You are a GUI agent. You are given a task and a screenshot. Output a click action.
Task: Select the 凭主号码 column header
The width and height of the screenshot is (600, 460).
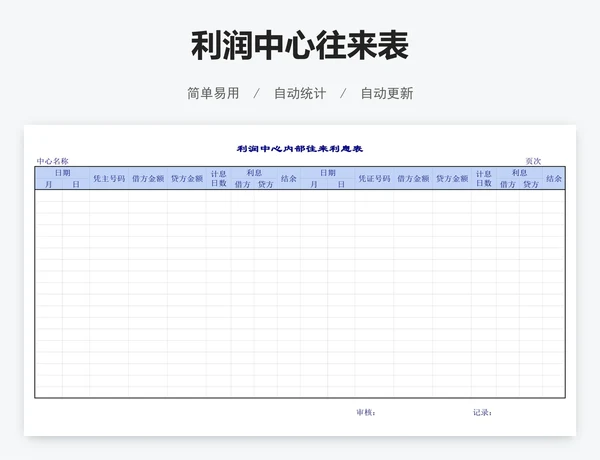(x=109, y=178)
